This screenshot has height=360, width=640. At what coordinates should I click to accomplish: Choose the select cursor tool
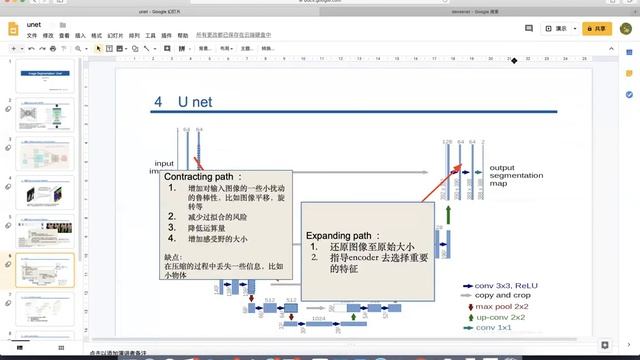tap(98, 49)
